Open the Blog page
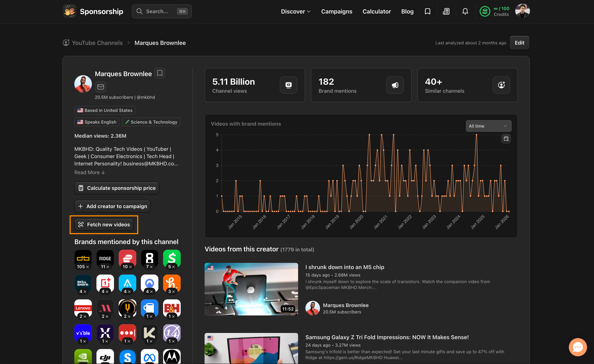Screen dimensions: 594x364 pyautogui.click(x=407, y=11)
